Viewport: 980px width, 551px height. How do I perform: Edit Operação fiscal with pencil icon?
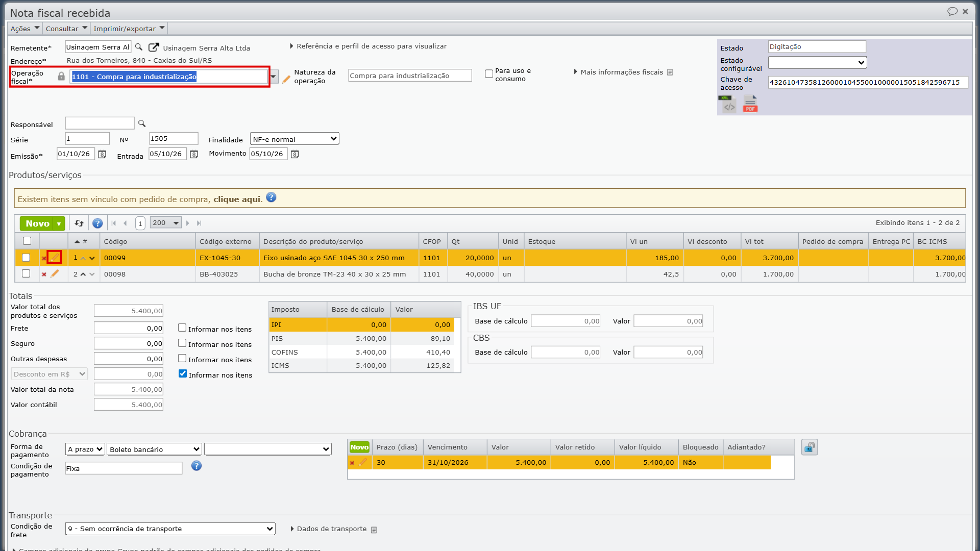(x=286, y=79)
